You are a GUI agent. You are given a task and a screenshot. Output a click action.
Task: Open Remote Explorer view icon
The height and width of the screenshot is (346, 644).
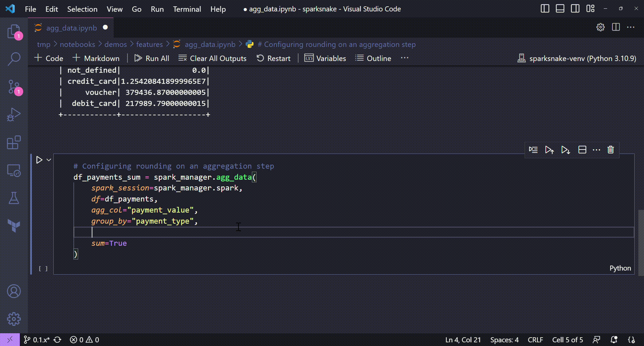pos(14,171)
